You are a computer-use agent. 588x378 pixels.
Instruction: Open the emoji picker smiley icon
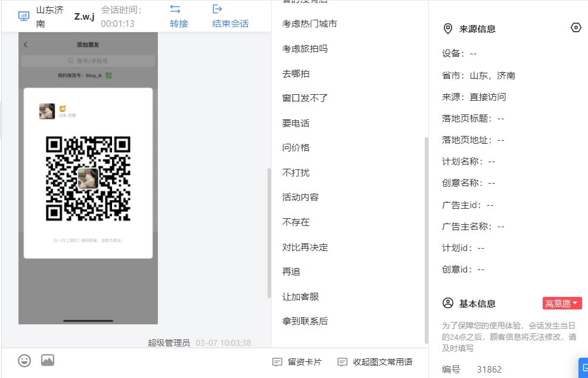tap(24, 361)
